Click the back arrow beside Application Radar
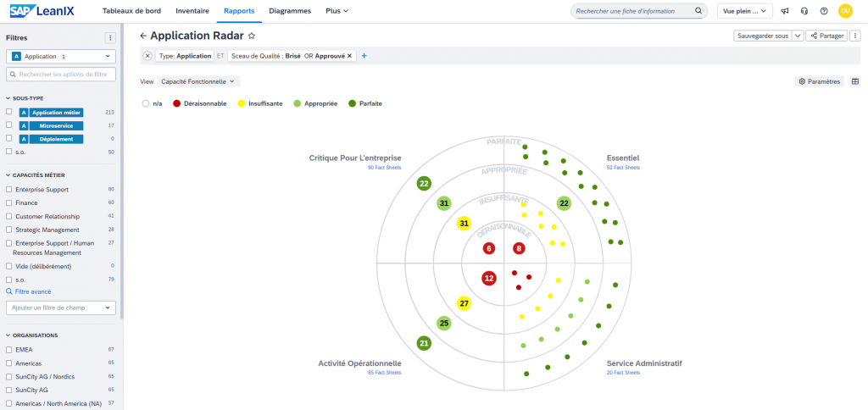 pyautogui.click(x=143, y=36)
